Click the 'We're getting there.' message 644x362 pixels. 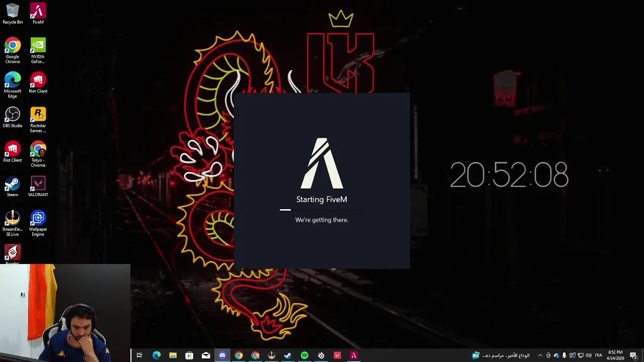tap(321, 220)
